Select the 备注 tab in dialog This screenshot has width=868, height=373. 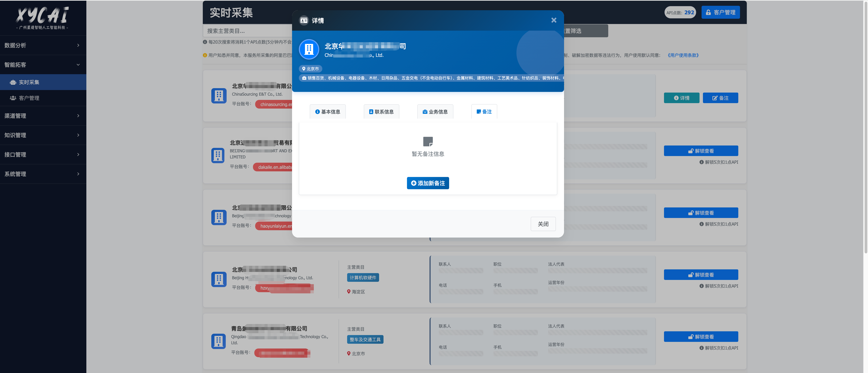484,112
